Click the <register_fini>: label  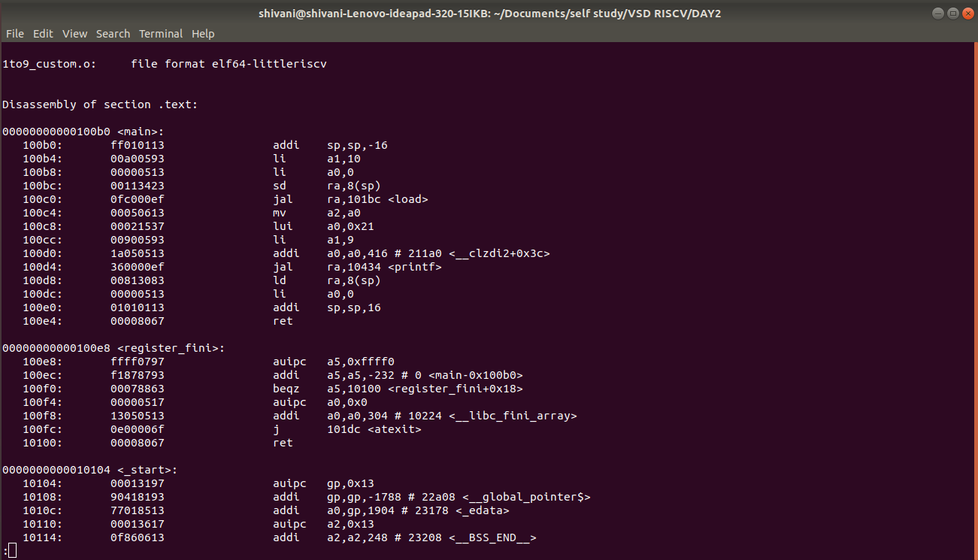point(171,348)
